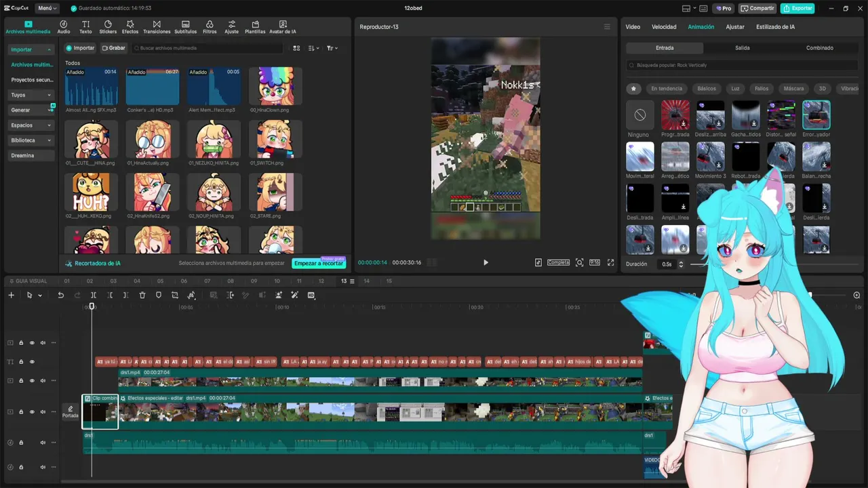Click the Compartir button

(757, 8)
